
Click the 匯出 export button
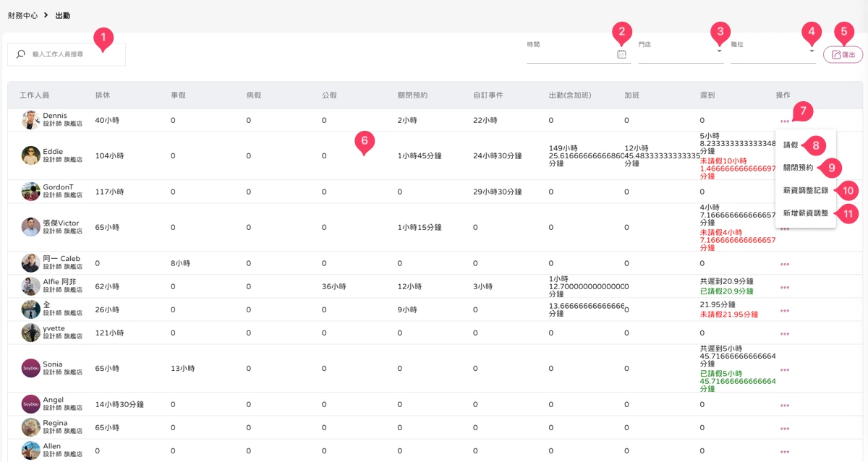[843, 54]
